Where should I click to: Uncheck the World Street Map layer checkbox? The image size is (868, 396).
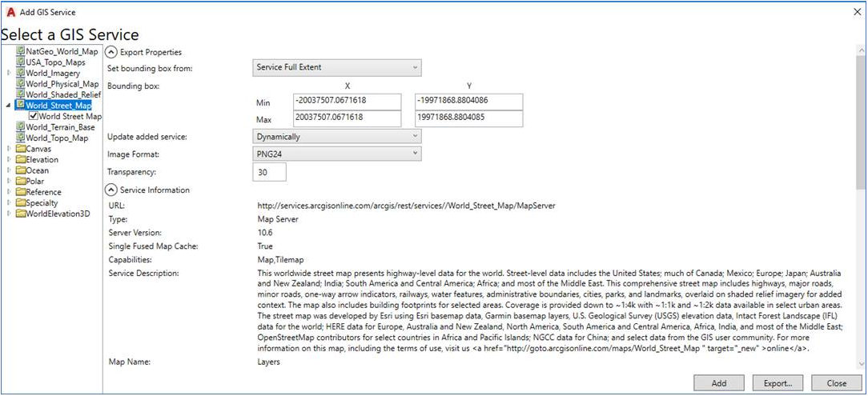pos(34,116)
